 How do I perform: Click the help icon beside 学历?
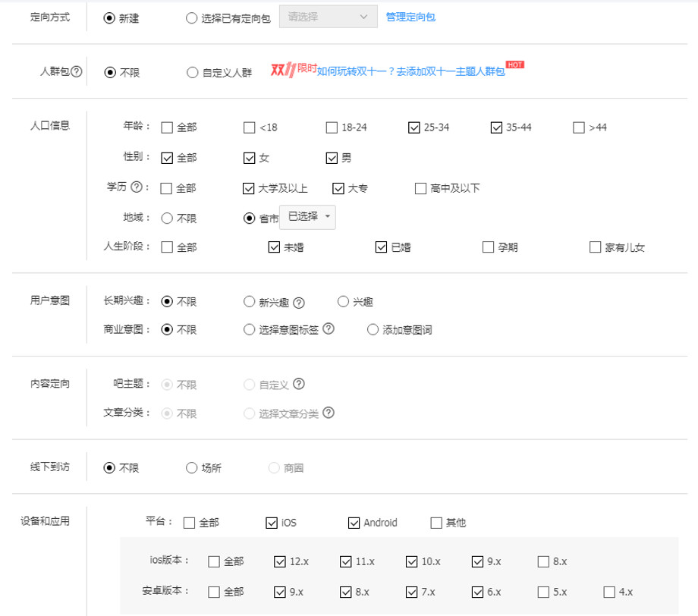tap(137, 187)
